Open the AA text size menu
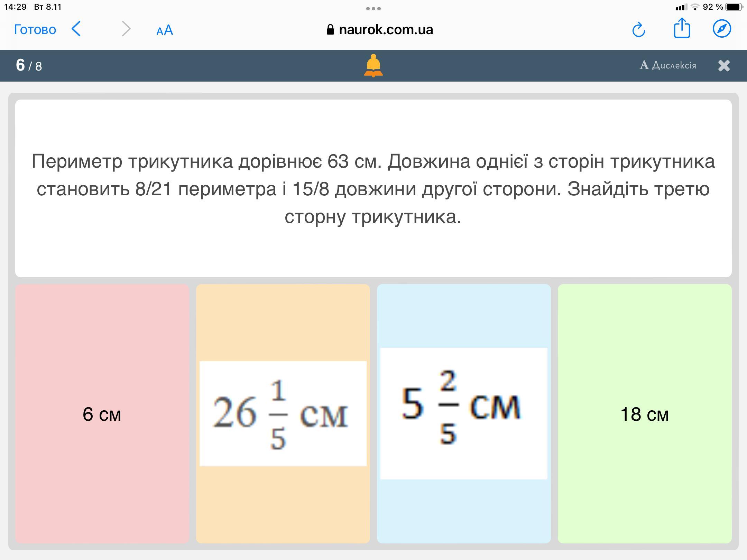Image resolution: width=747 pixels, height=560 pixels. [165, 30]
